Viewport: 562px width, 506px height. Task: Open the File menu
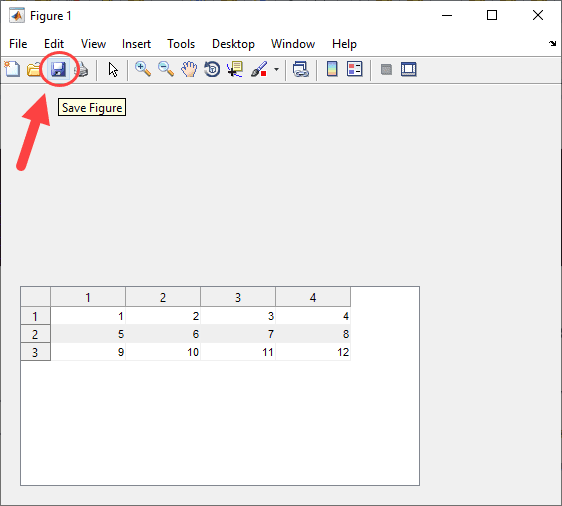tap(18, 44)
